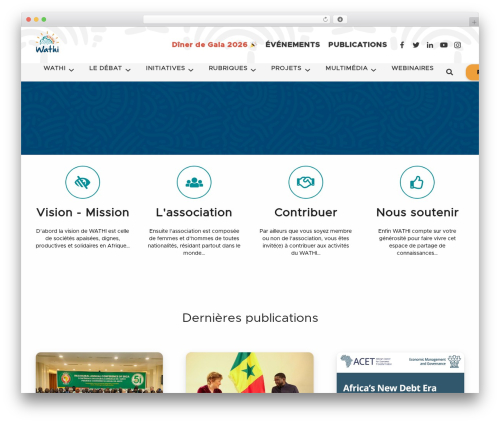Click the Vision - Mission eye icon

[x=83, y=182]
